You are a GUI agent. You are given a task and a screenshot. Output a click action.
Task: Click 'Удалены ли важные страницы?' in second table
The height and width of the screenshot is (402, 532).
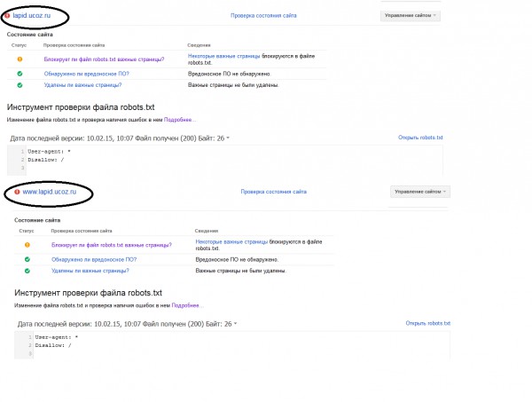pyautogui.click(x=90, y=271)
